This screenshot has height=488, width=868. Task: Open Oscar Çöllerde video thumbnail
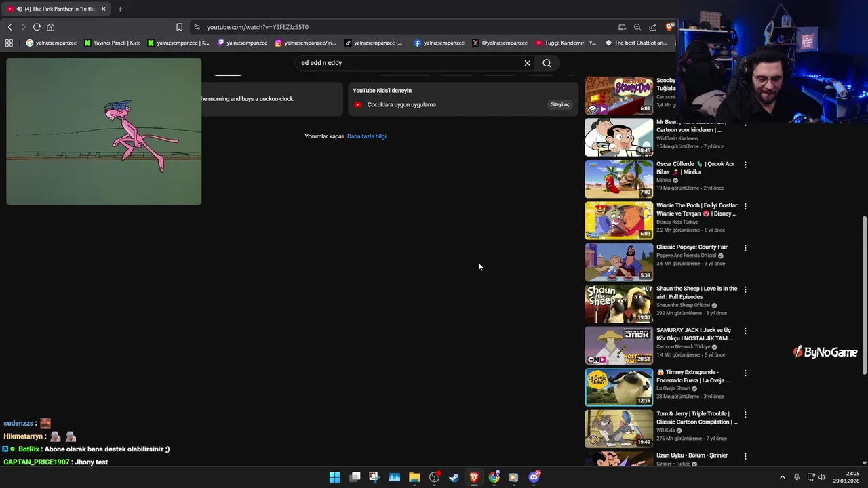[x=619, y=178]
